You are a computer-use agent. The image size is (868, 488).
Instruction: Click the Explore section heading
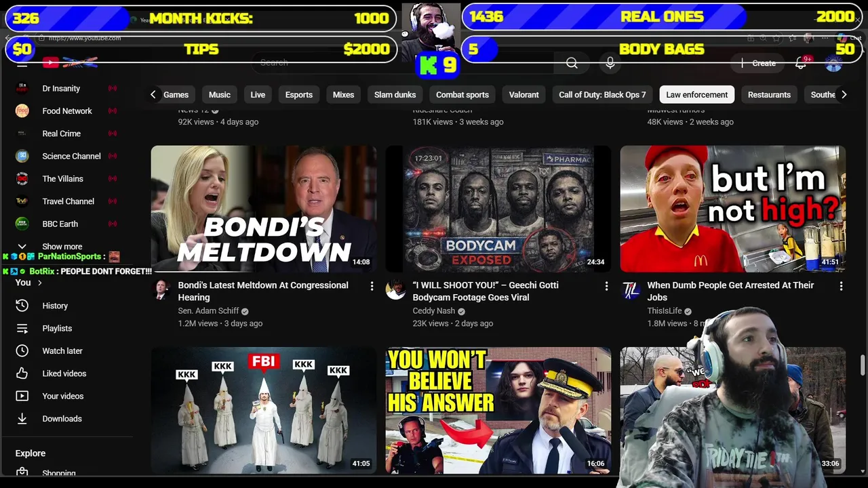pos(31,453)
